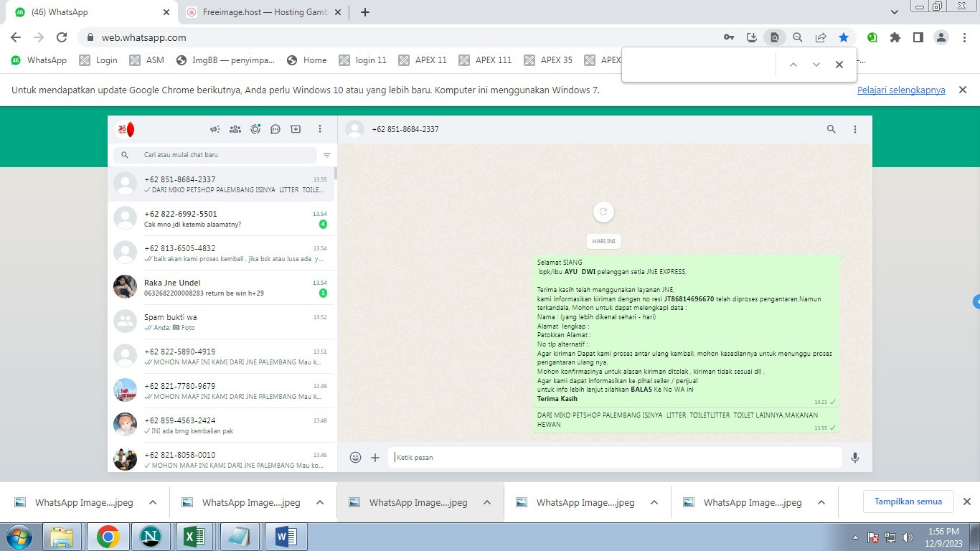
Task: Go back in Chrome
Action: point(16,37)
